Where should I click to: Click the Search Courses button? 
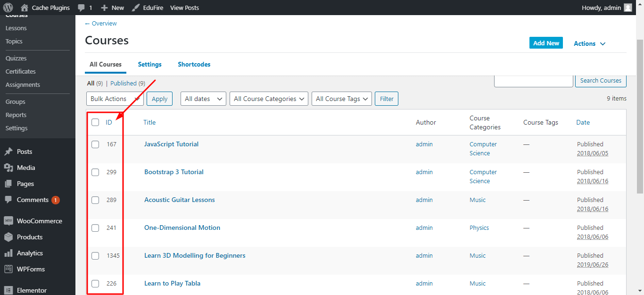601,81
